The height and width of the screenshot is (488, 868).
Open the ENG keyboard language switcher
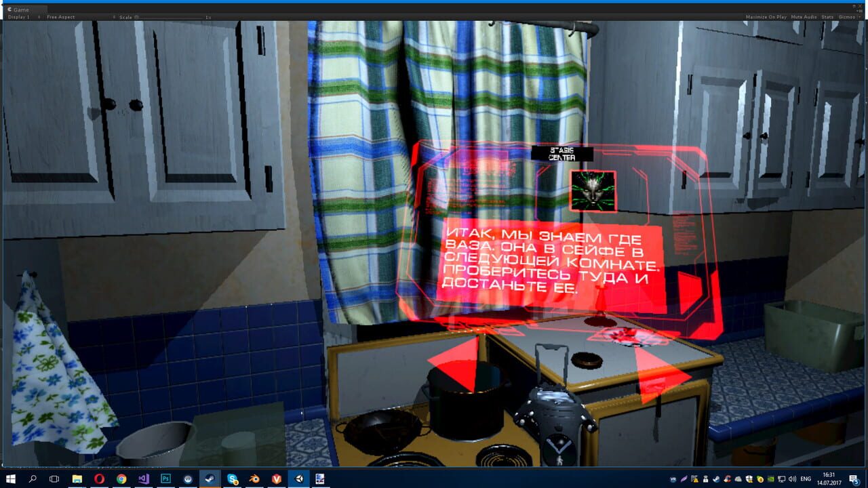pyautogui.click(x=804, y=480)
